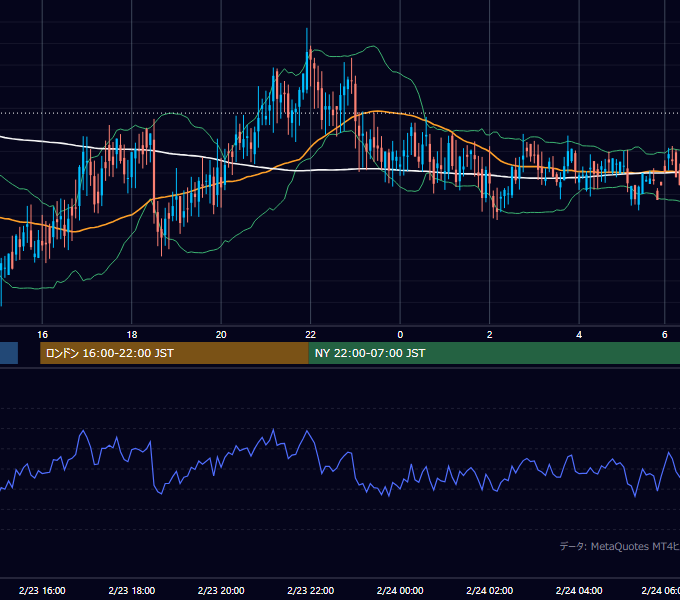Click the 2/24 02:00 time label
The width and height of the screenshot is (680, 600).
[490, 590]
